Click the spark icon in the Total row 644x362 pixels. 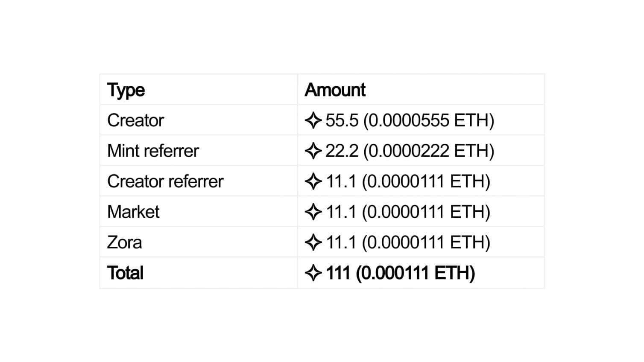(x=313, y=273)
